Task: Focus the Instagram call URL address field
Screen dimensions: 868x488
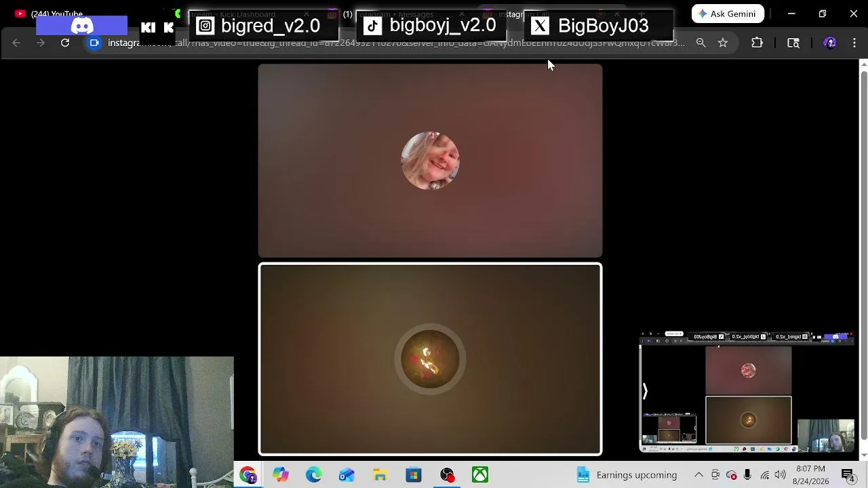Action: point(396,43)
